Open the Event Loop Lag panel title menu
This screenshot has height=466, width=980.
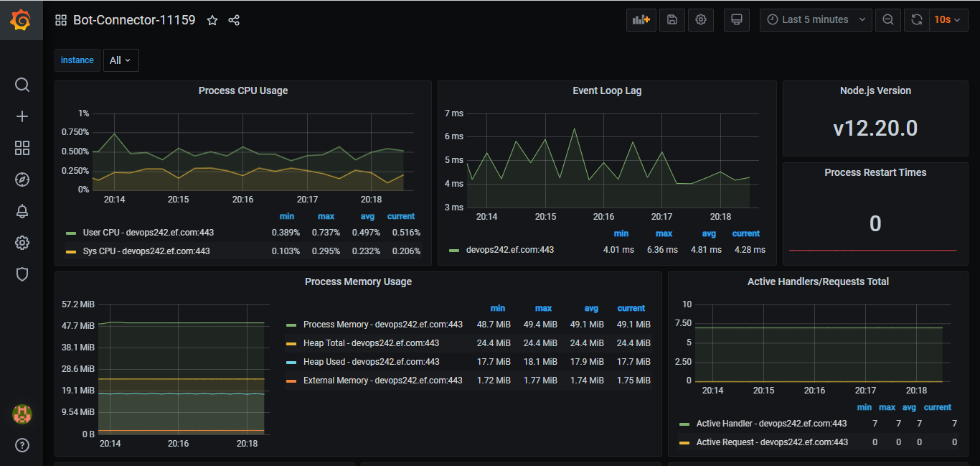606,91
